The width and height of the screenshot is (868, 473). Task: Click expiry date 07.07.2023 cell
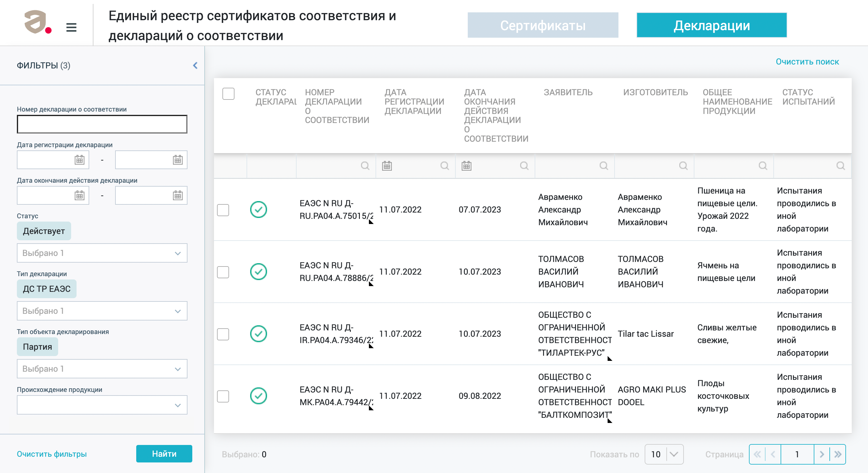click(480, 210)
